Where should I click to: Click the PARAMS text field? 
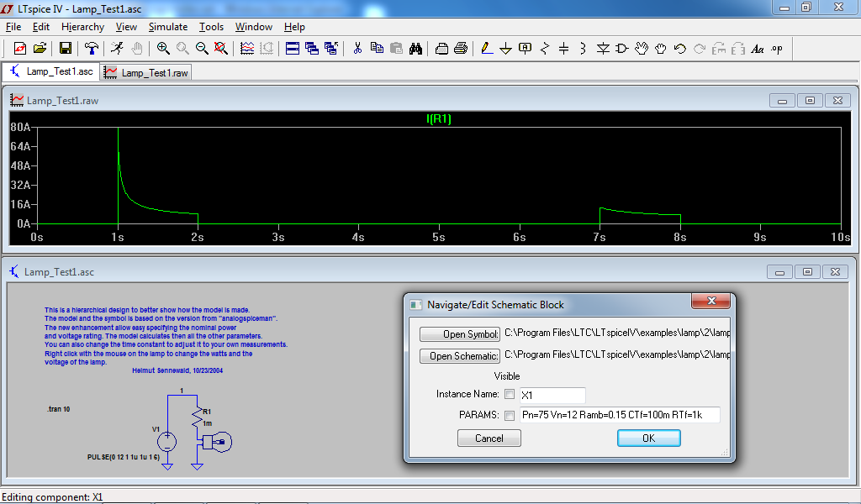620,415
